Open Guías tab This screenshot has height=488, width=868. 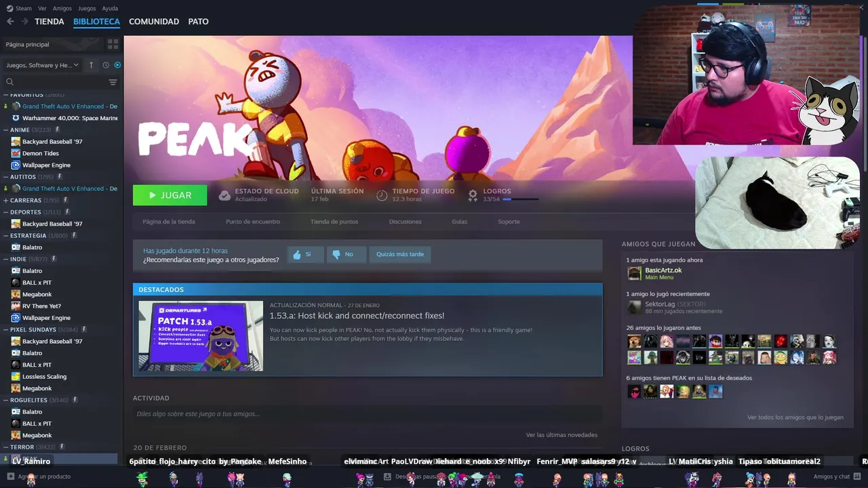tap(460, 222)
